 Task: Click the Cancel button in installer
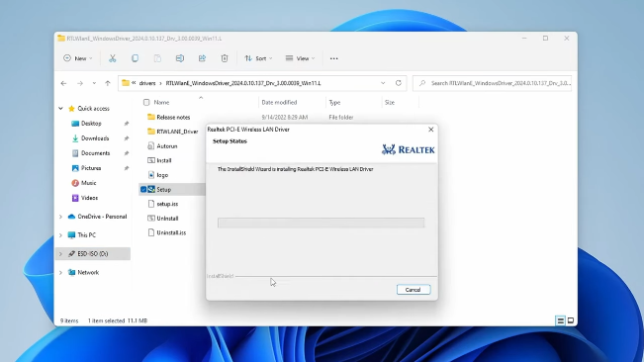[414, 290]
